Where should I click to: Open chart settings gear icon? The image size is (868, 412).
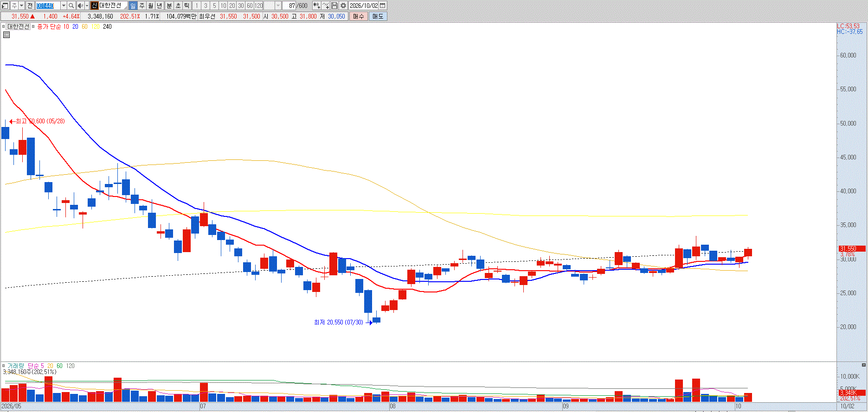click(x=343, y=6)
